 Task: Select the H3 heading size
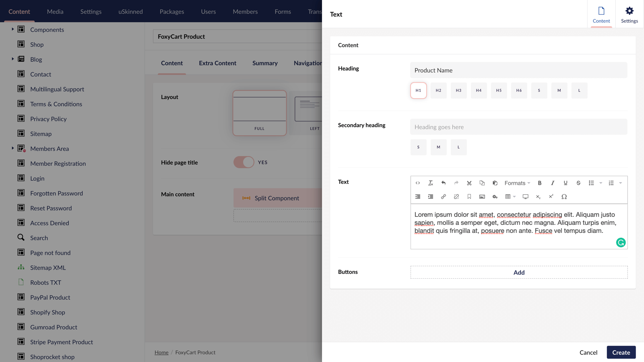[458, 90]
